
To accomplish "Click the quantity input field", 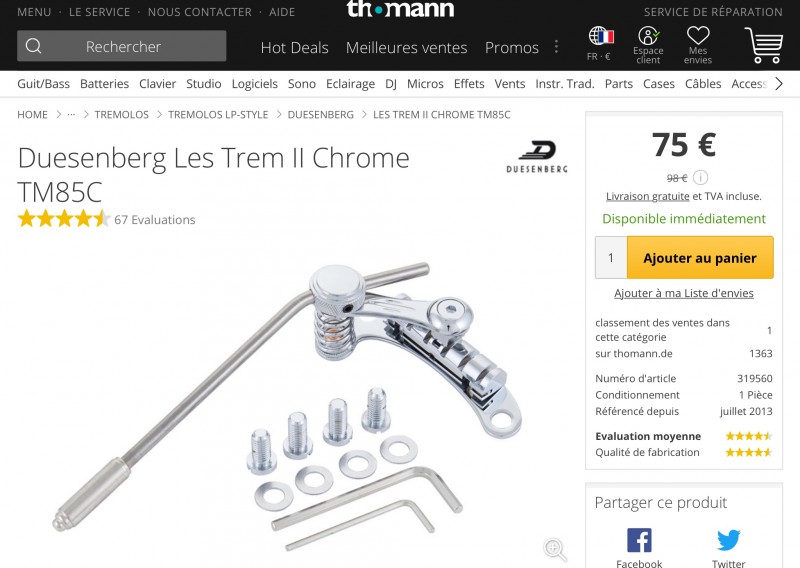I will tap(611, 258).
